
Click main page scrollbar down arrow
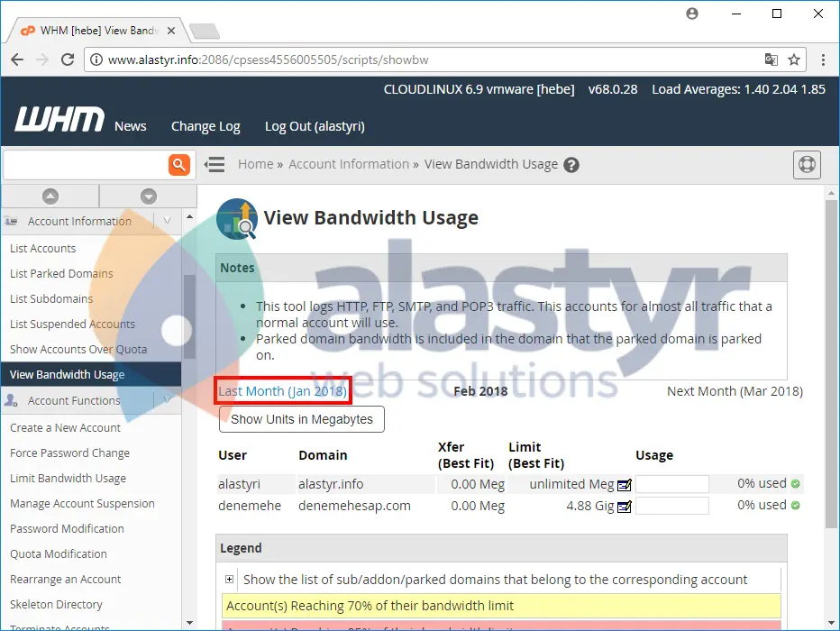(x=831, y=623)
